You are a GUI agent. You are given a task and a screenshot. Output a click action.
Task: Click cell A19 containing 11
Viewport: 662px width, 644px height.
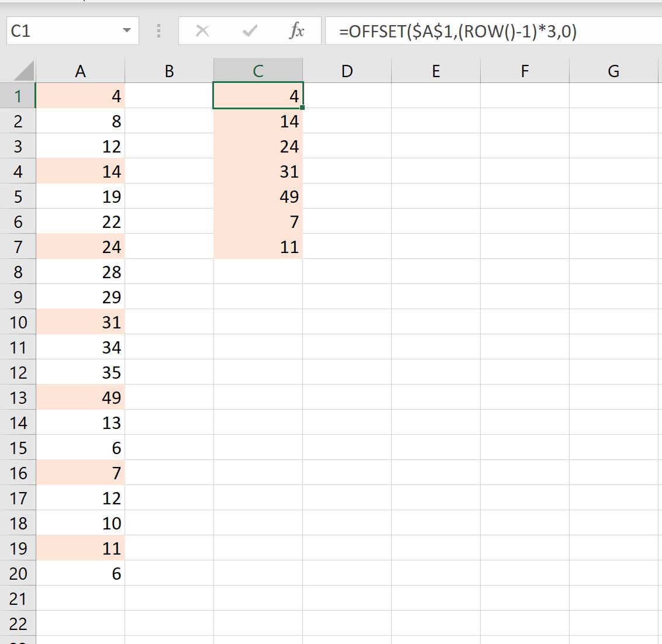point(80,548)
